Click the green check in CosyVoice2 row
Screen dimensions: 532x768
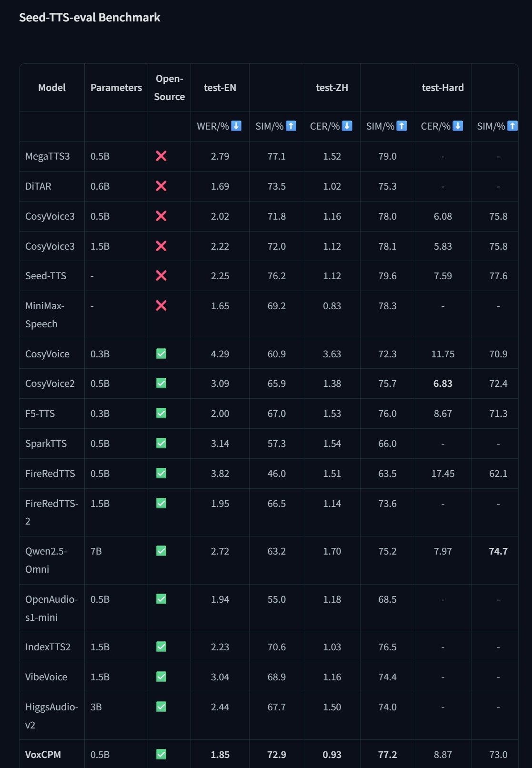161,383
